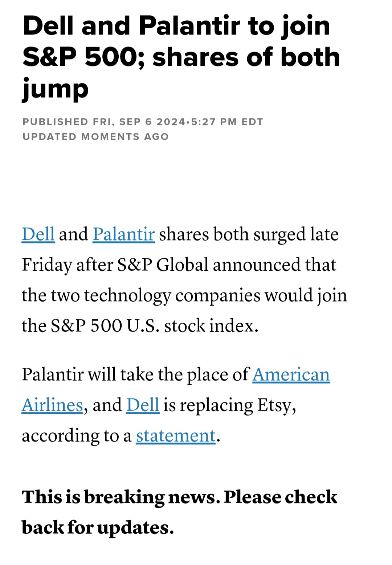Click the bold "back for updates" text
Screen dimensions: 392x565
click(97, 528)
